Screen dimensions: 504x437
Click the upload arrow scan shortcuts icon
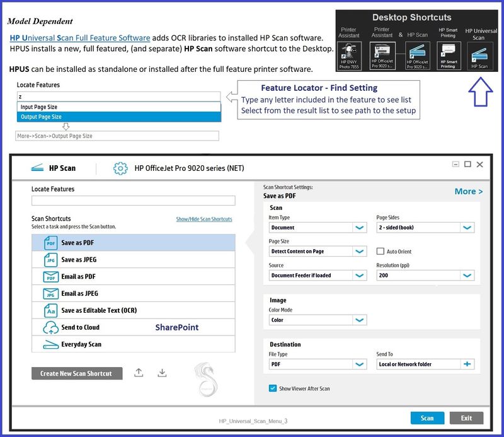139,373
